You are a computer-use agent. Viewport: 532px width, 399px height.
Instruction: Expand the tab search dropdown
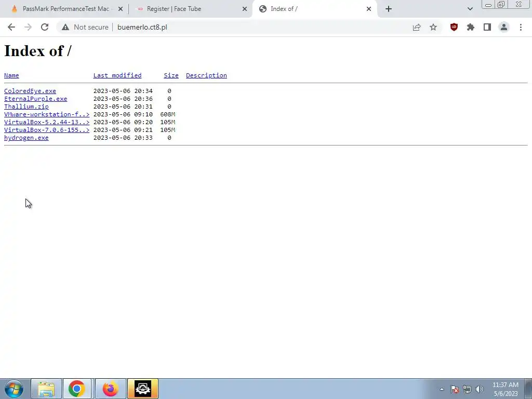470,9
